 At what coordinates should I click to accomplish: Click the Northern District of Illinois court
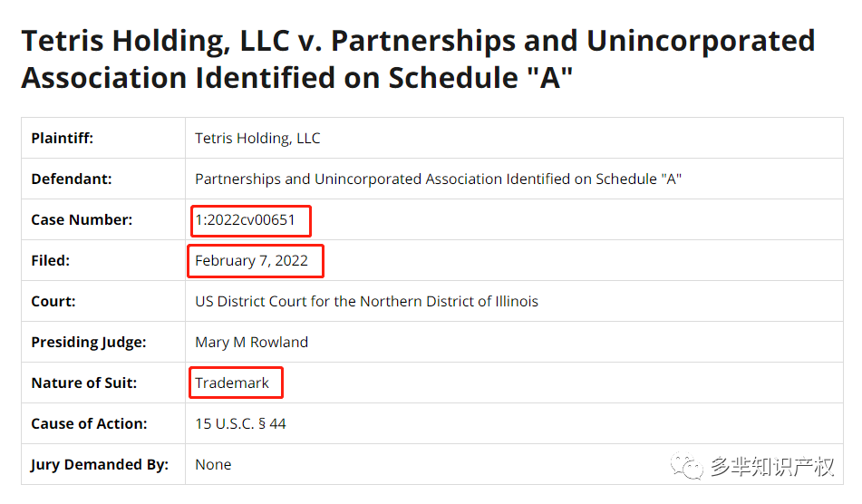367,301
